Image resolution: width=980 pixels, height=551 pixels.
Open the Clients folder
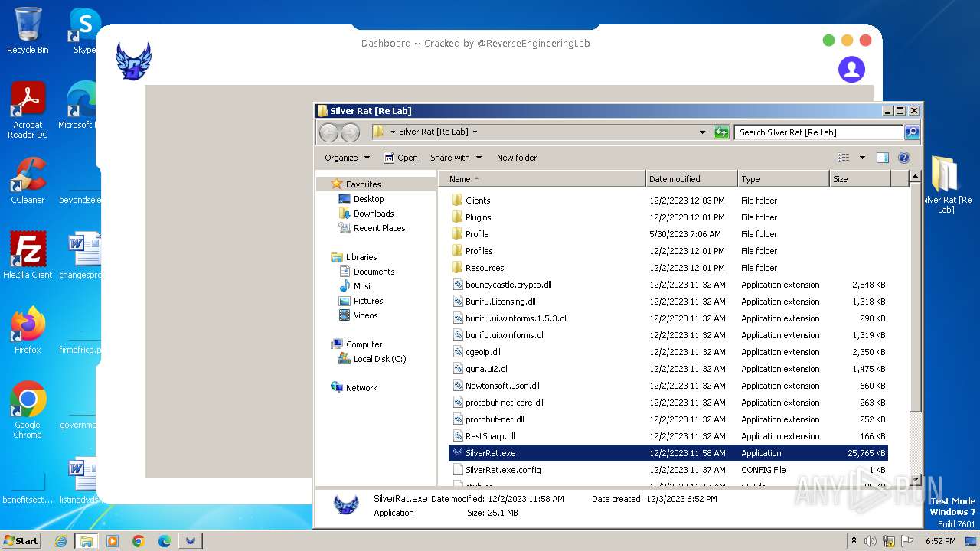click(477, 201)
